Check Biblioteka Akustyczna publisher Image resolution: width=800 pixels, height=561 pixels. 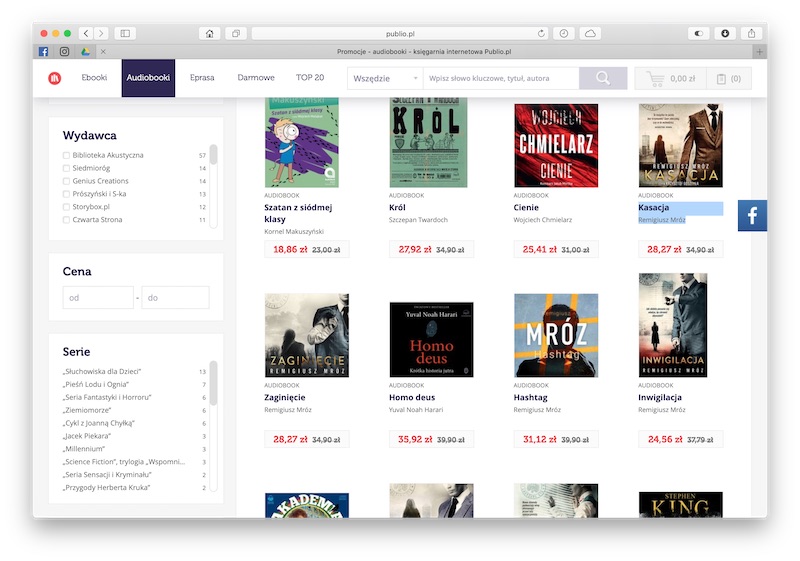click(66, 155)
